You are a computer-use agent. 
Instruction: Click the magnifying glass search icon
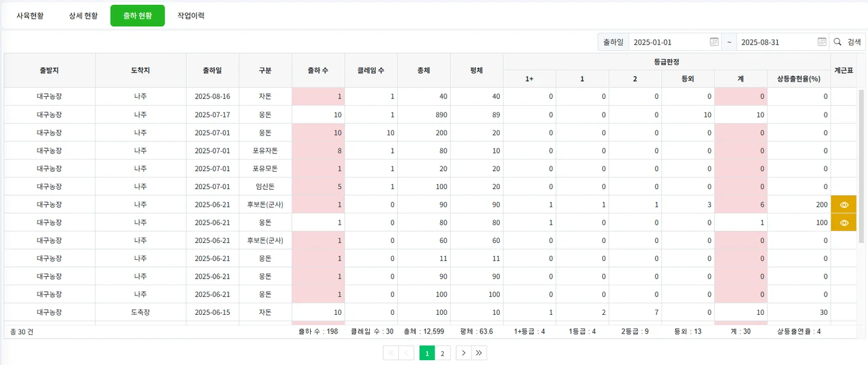(837, 42)
